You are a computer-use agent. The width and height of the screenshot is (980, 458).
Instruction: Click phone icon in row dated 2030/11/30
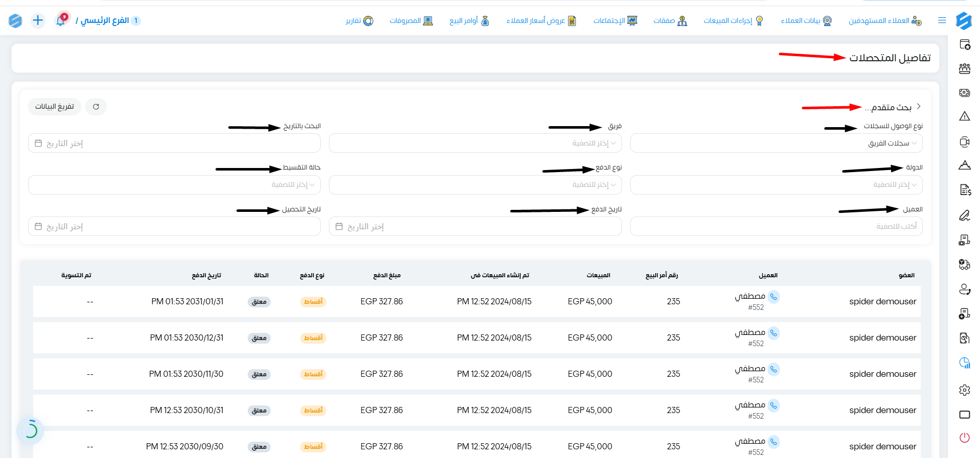pos(774,369)
